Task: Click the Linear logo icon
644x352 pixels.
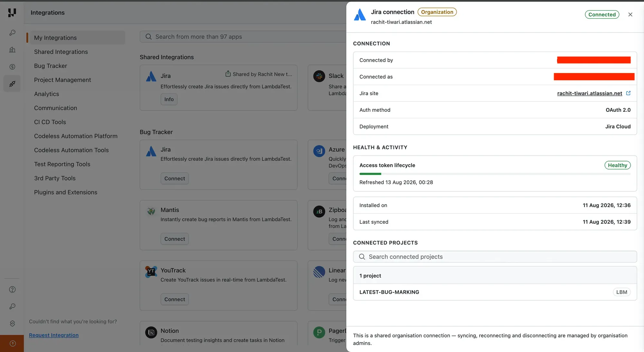Action: pos(319,272)
